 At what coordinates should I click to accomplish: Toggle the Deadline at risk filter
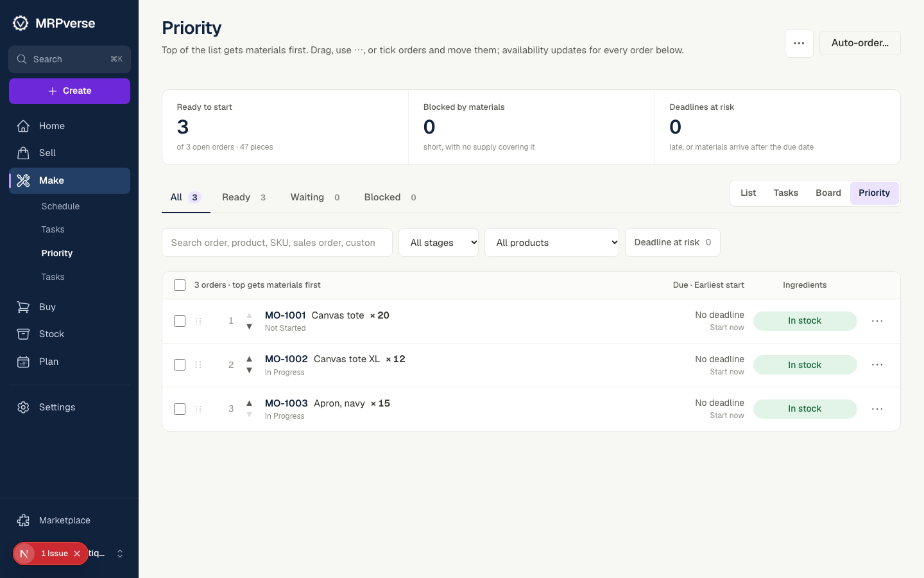coord(672,243)
